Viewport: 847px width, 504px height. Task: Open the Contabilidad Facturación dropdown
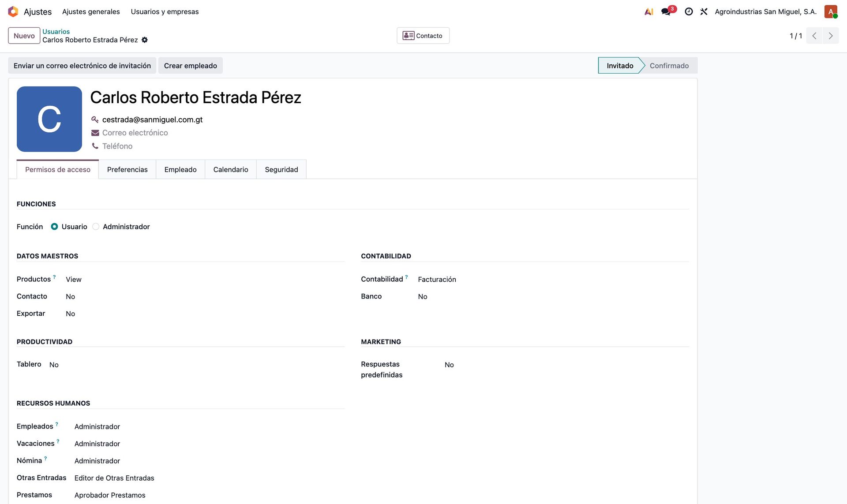[553, 280]
